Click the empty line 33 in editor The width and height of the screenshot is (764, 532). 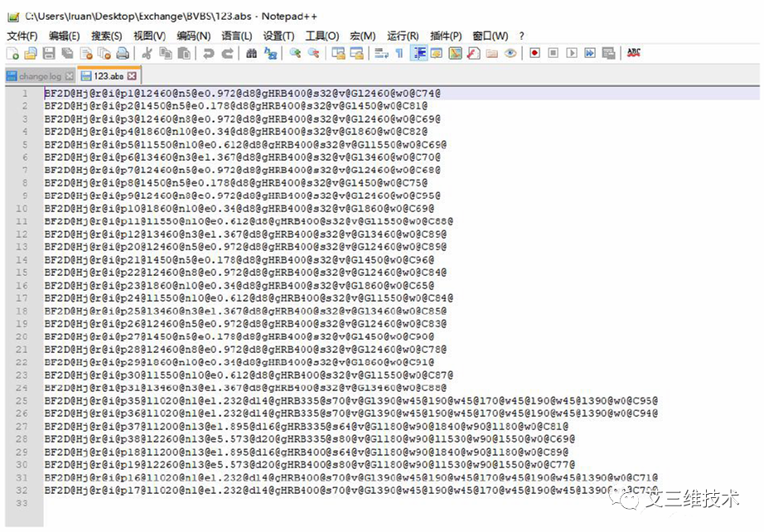point(402,503)
